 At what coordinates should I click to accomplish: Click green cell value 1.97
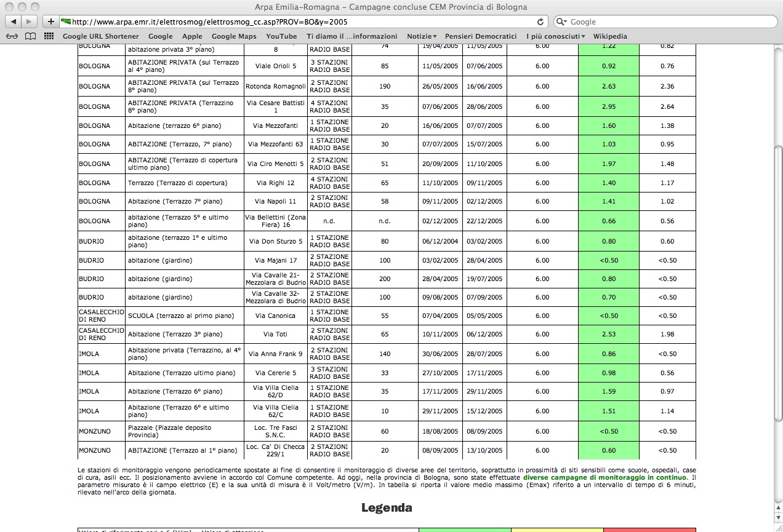(x=609, y=164)
